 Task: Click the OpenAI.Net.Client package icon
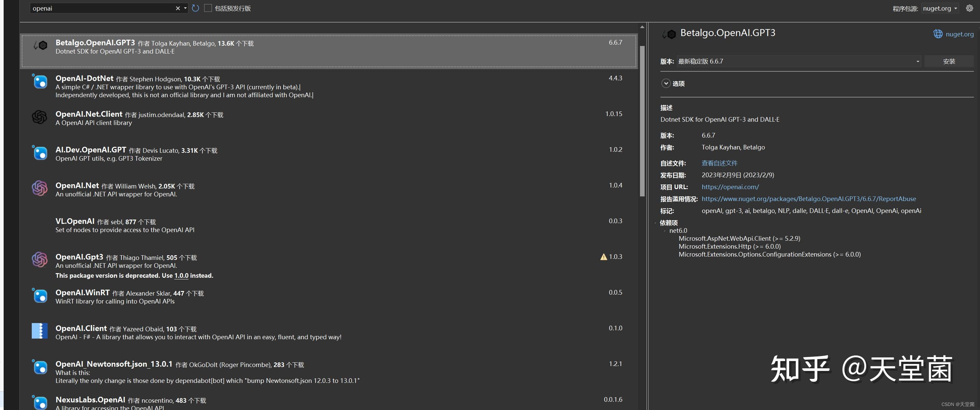pos(40,117)
